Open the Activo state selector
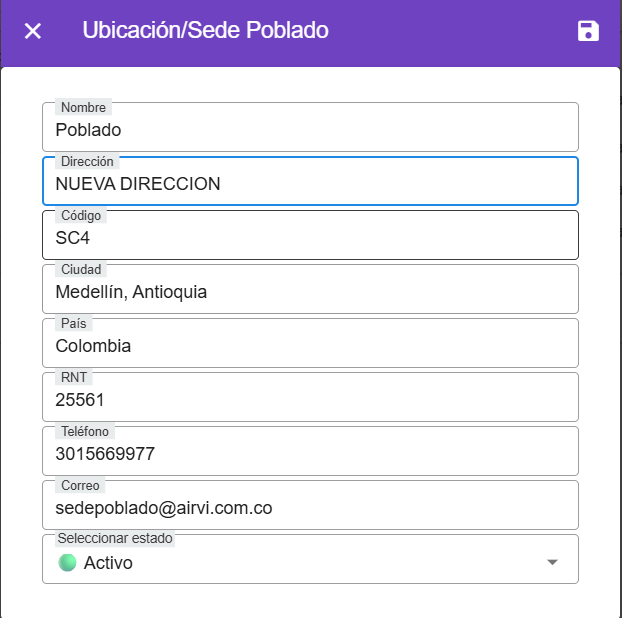 [300, 563]
